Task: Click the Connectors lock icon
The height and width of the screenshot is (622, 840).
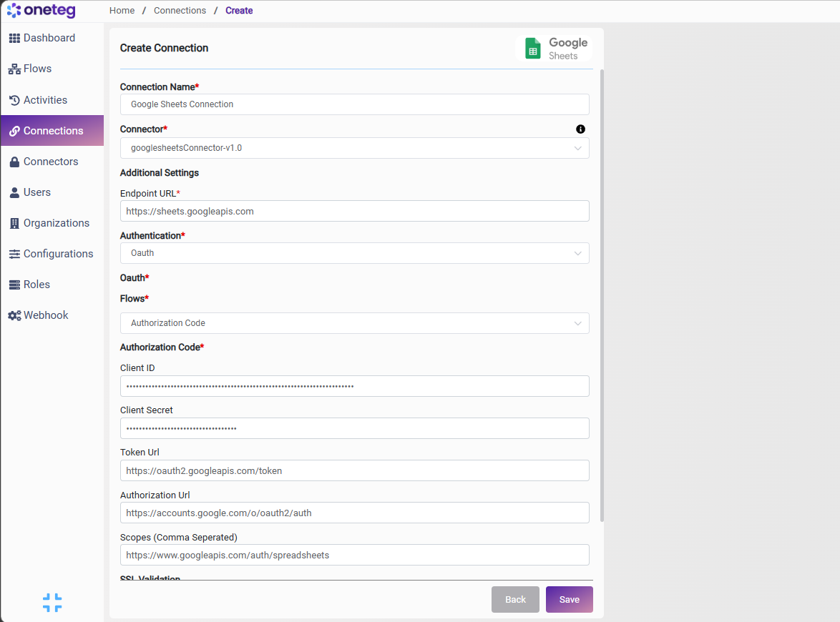Action: (x=14, y=162)
